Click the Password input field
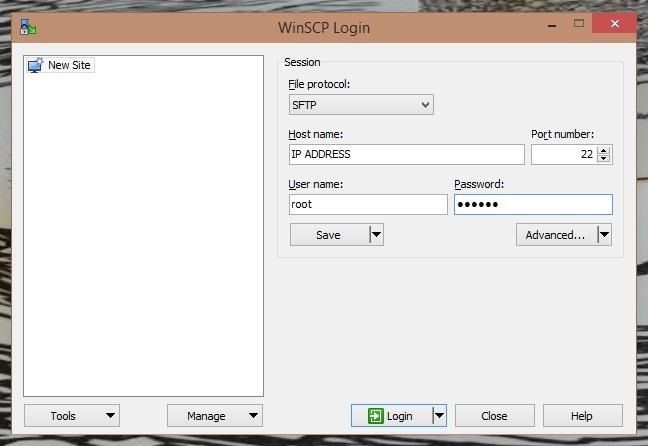This screenshot has width=648, height=446. [532, 204]
